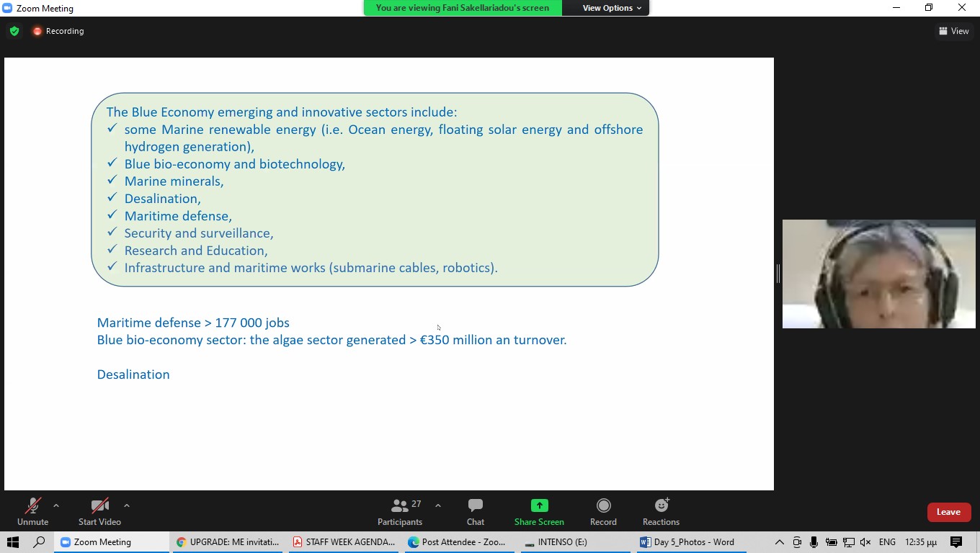Click Start Video camera button
Screen dimensions: 980x553
pyautogui.click(x=99, y=512)
